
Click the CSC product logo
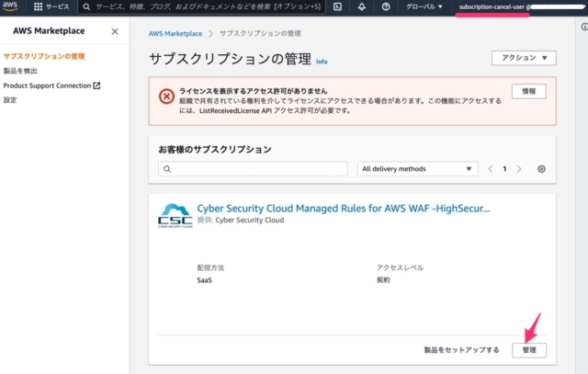(x=175, y=216)
